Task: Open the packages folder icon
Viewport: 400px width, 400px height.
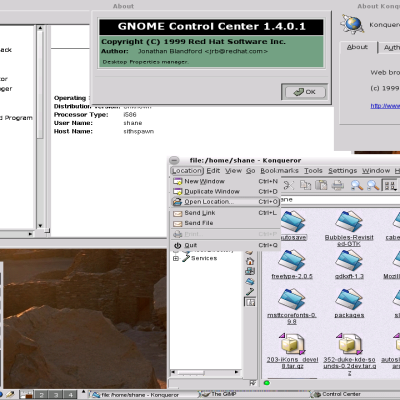Action: [x=349, y=299]
